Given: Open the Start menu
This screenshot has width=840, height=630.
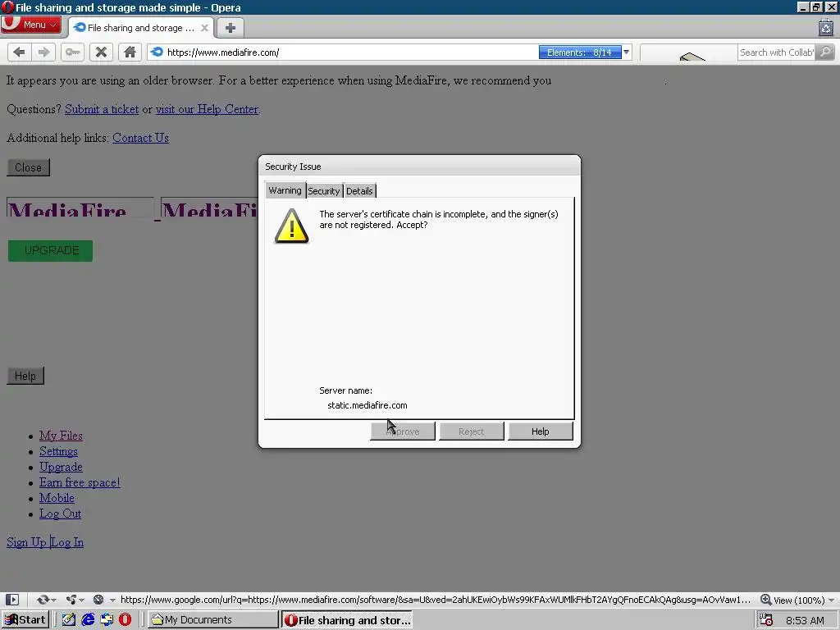Looking at the screenshot, I should pyautogui.click(x=25, y=620).
